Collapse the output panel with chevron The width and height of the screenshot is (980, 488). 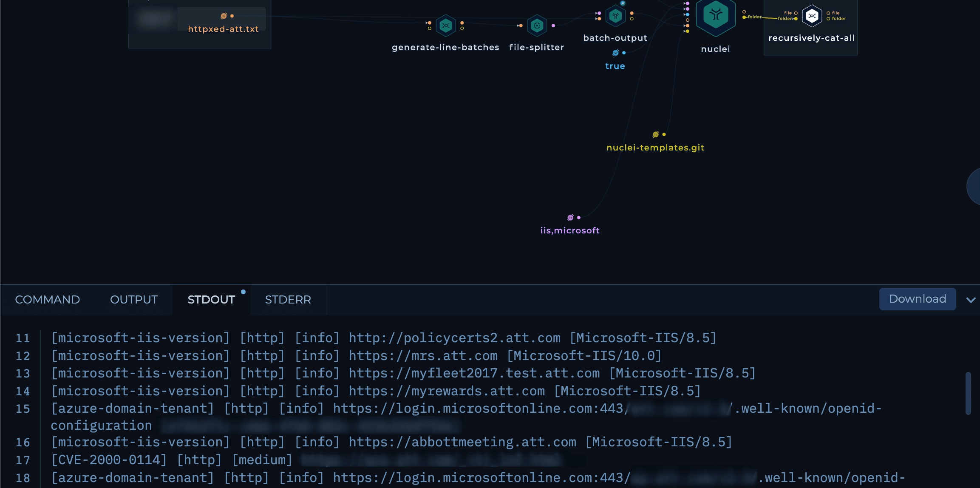[971, 300]
